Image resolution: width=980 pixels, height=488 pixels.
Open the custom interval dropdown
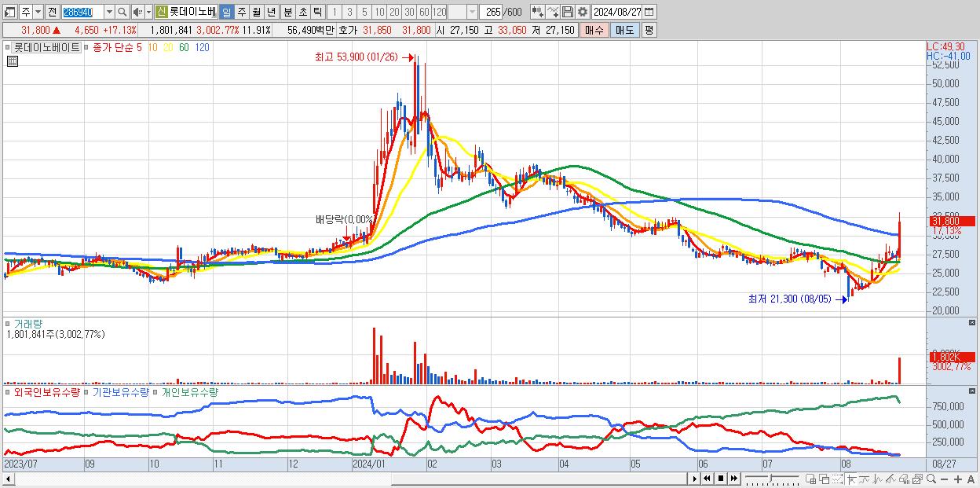click(x=472, y=12)
